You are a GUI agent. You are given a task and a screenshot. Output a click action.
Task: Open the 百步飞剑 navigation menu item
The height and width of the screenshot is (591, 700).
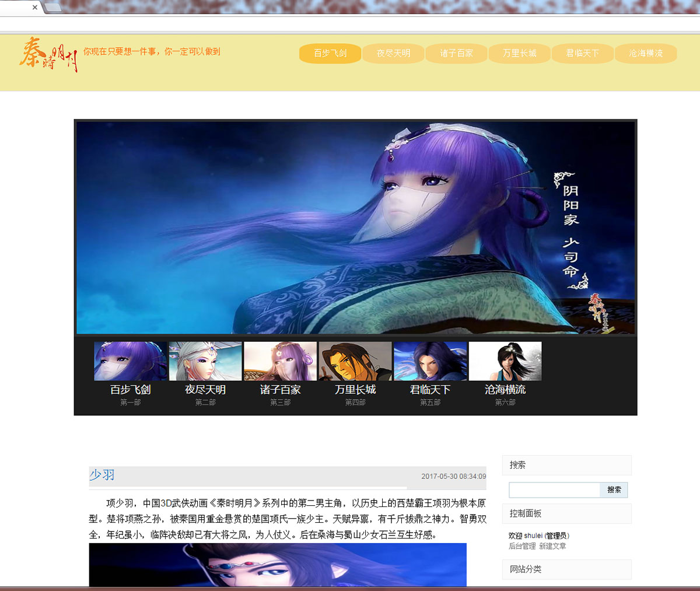[x=330, y=53]
